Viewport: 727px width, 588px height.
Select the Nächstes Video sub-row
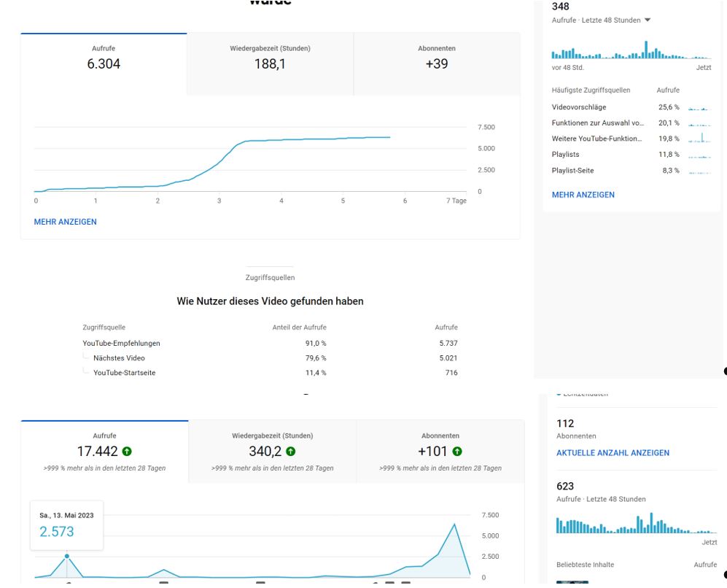coord(119,358)
